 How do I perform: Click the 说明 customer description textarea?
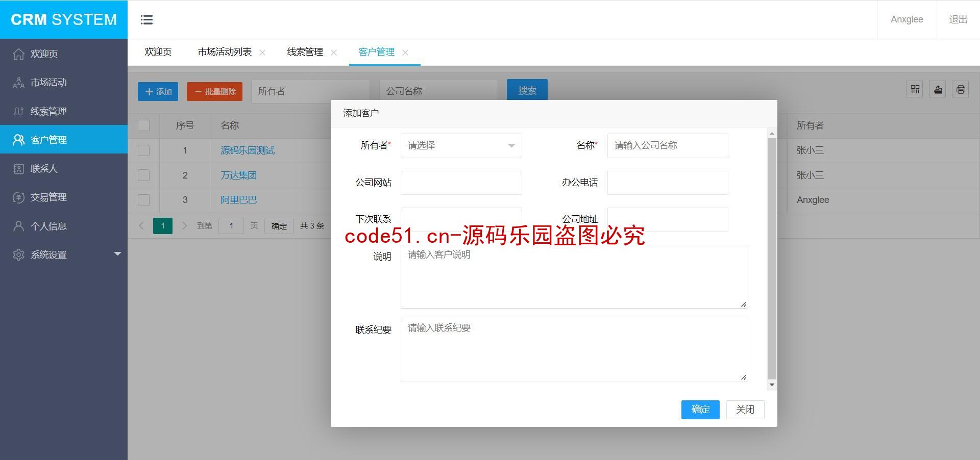tap(574, 276)
